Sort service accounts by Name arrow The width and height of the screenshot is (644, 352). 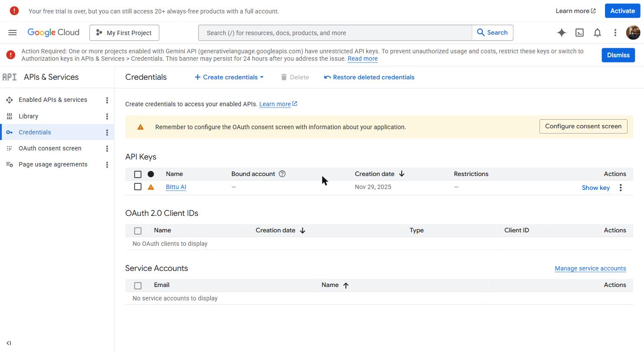point(346,285)
